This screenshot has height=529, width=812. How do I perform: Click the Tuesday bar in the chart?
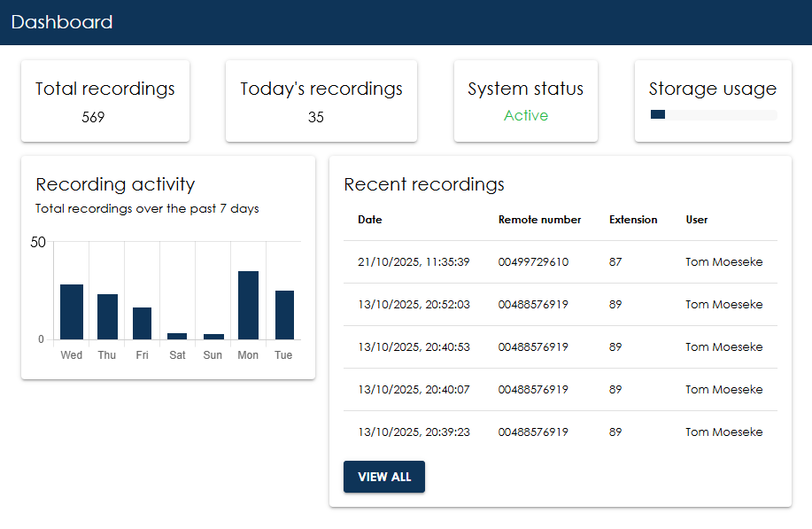pos(284,315)
